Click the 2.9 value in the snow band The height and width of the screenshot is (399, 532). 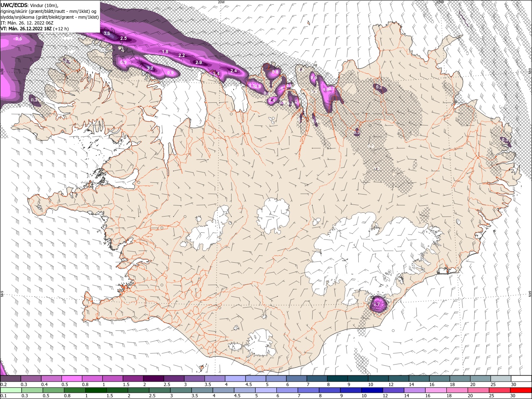click(199, 62)
